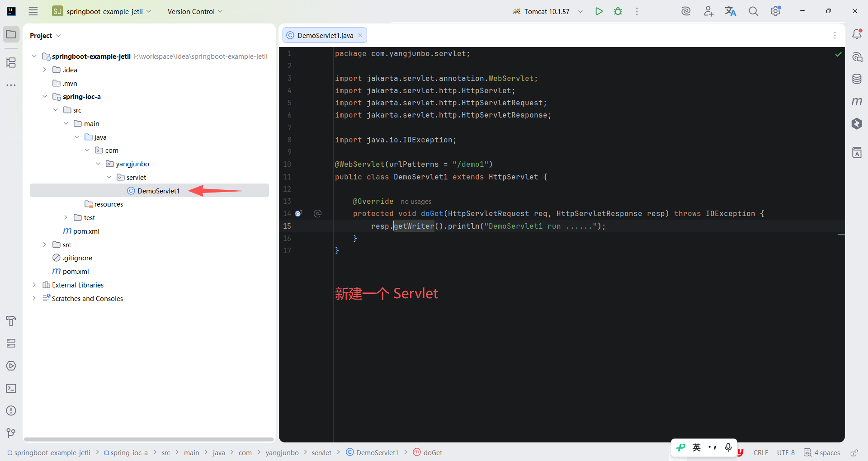Click the no usages inlay hint

(x=416, y=202)
